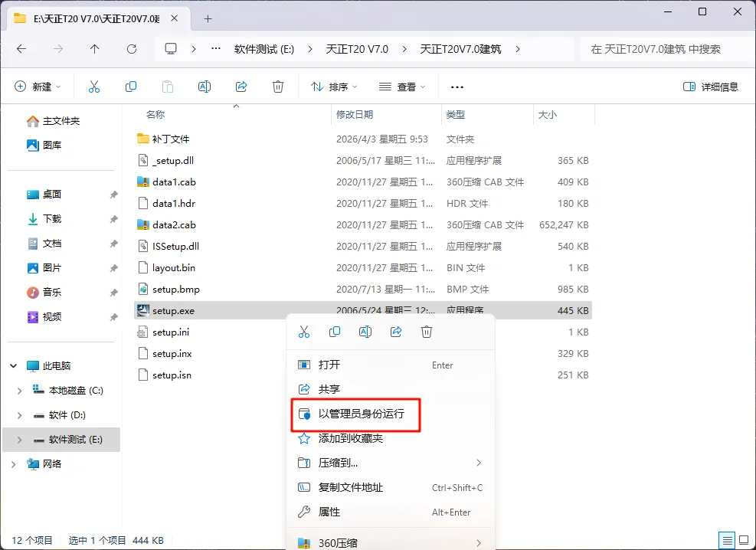Image resolution: width=756 pixels, height=550 pixels.
Task: Open the 排序 sort dropdown
Action: [x=334, y=87]
